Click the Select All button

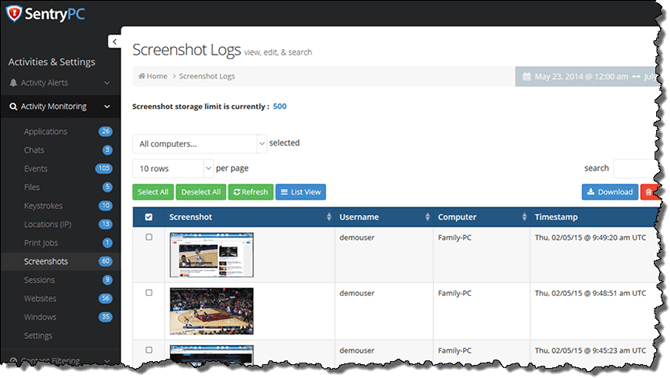coord(153,192)
